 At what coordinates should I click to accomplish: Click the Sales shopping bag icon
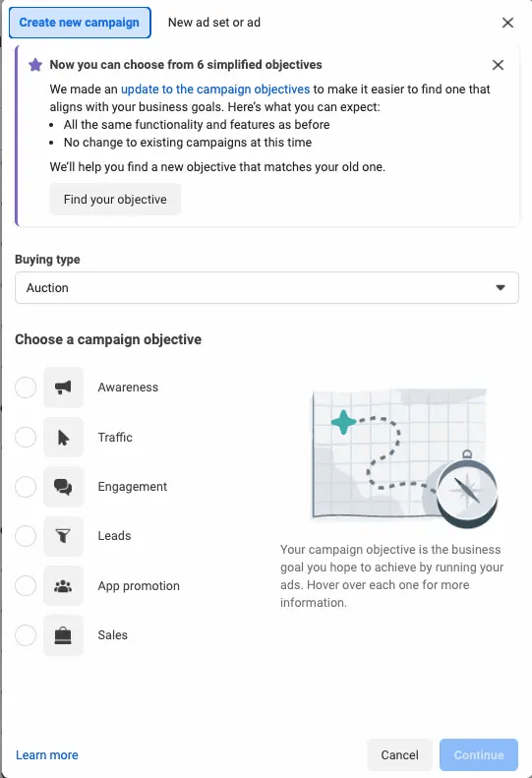click(x=63, y=635)
